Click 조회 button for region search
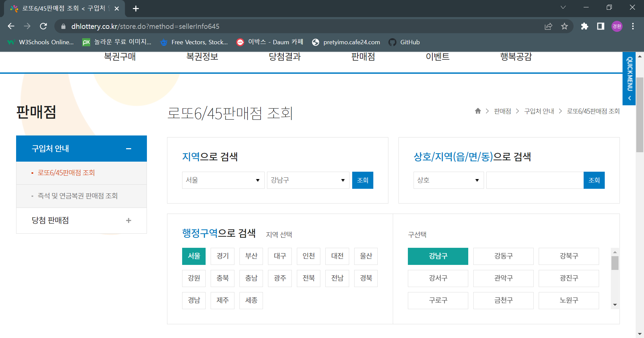644x338 pixels. coord(363,180)
